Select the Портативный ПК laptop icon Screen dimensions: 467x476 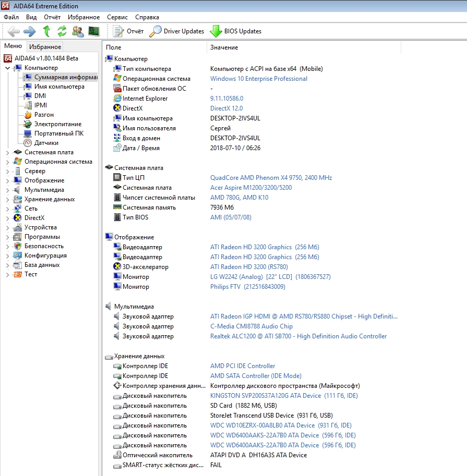28,133
